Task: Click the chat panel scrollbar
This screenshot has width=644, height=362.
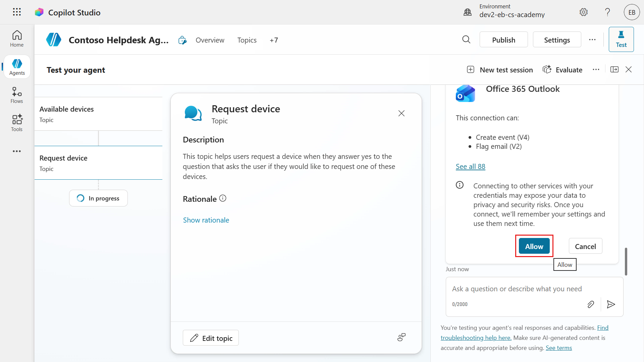Action: [626, 261]
